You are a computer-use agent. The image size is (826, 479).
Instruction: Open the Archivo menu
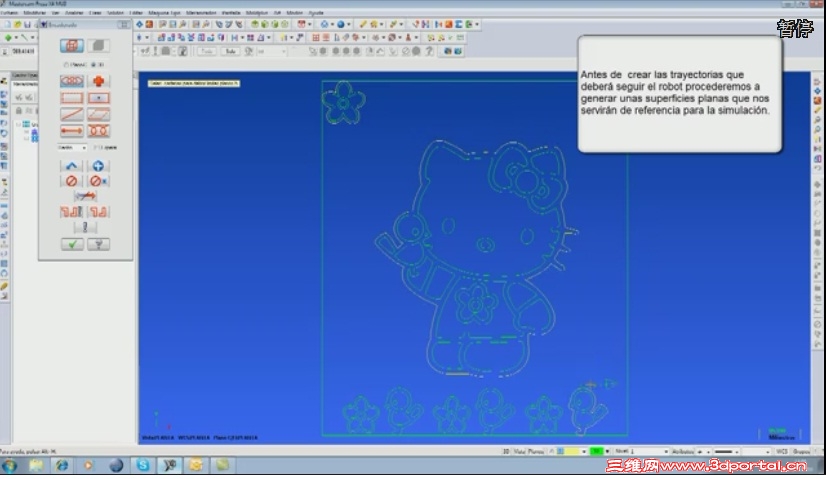9,13
